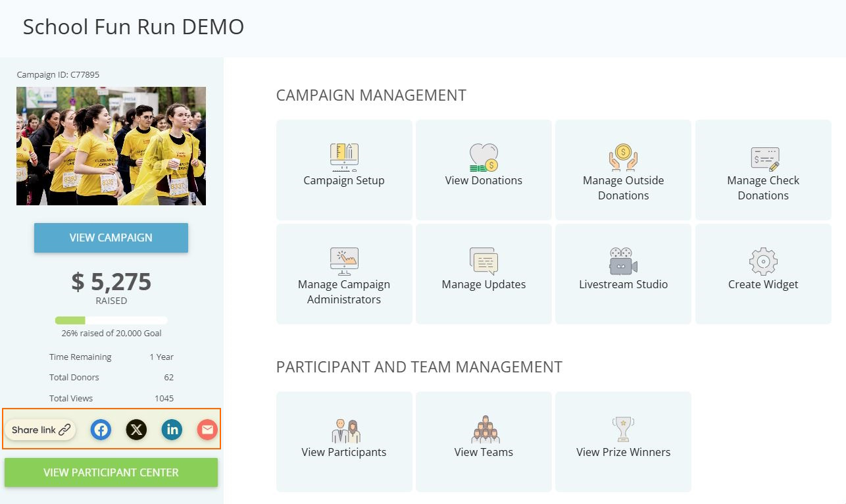
Task: Click '26% raised of 20,000 Goal' text
Action: point(111,334)
